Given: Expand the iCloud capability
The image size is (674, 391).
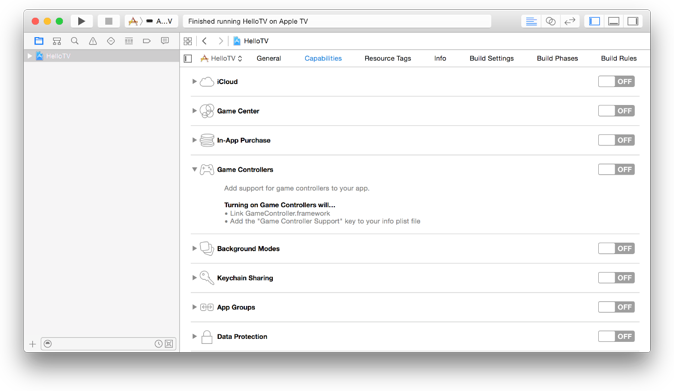Looking at the screenshot, I should coord(194,82).
